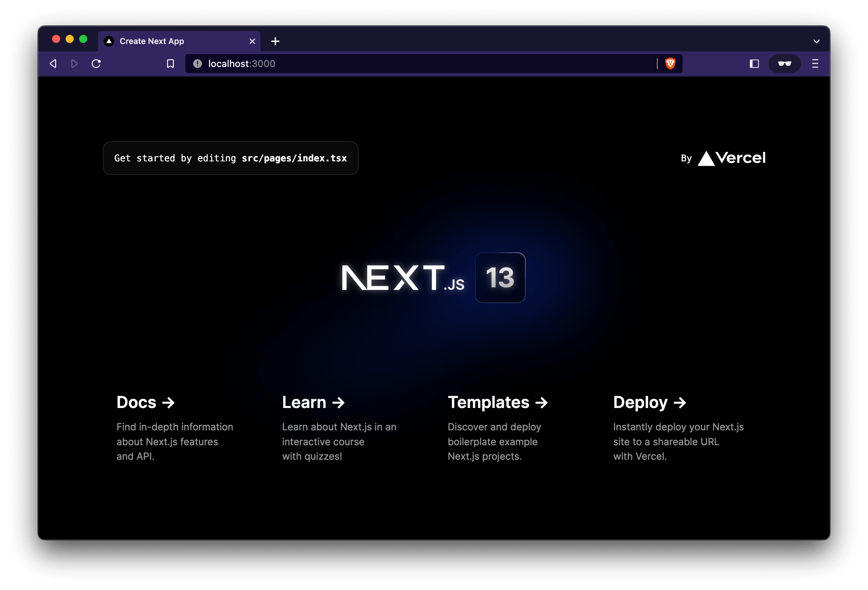Screen dimensions: 868x590
Task: Open site info icon beside localhost
Action: click(x=198, y=64)
